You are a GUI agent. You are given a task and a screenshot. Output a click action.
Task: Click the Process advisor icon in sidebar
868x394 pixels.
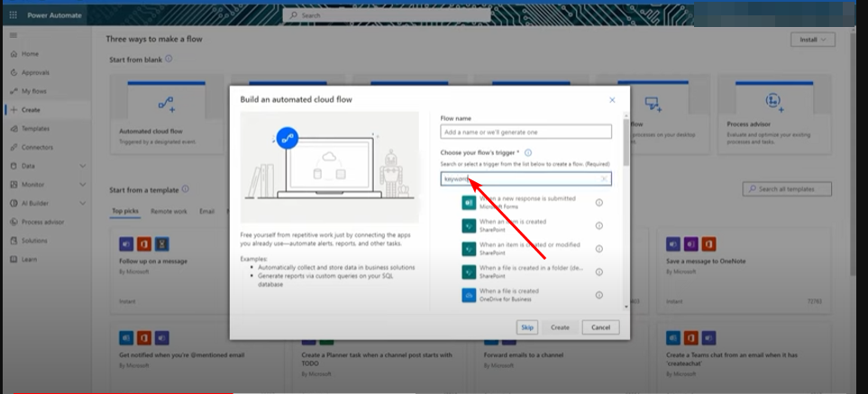coord(14,222)
